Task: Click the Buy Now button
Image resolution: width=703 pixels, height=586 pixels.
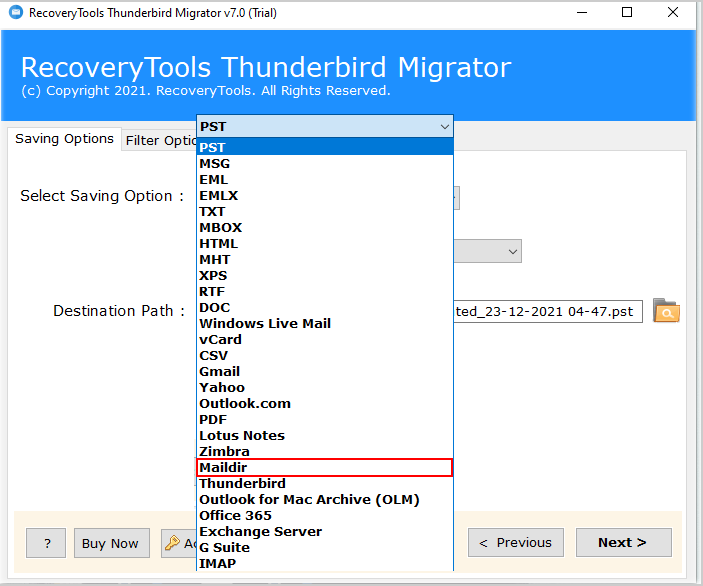Action: pos(112,543)
